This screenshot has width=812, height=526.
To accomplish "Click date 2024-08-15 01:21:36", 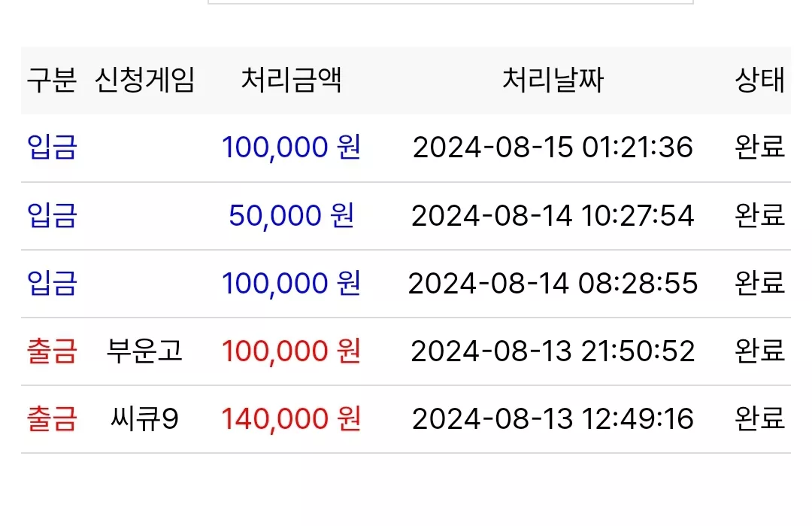I will point(553,147).
